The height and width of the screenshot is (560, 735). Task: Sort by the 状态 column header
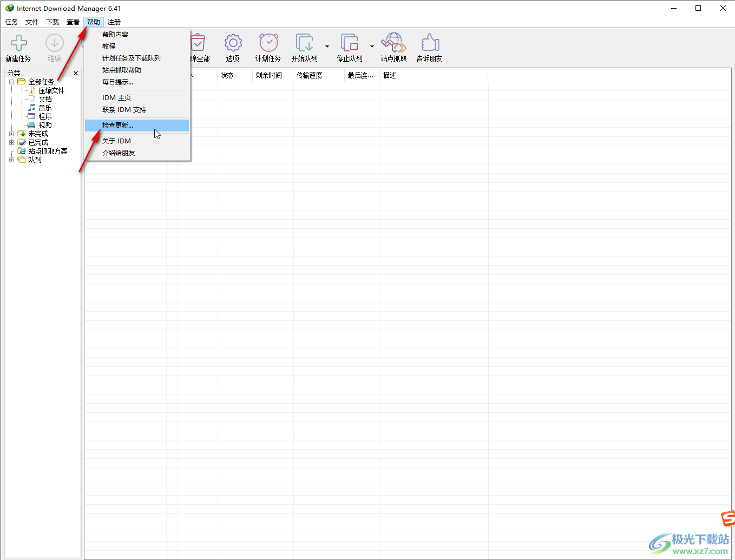tap(235, 75)
